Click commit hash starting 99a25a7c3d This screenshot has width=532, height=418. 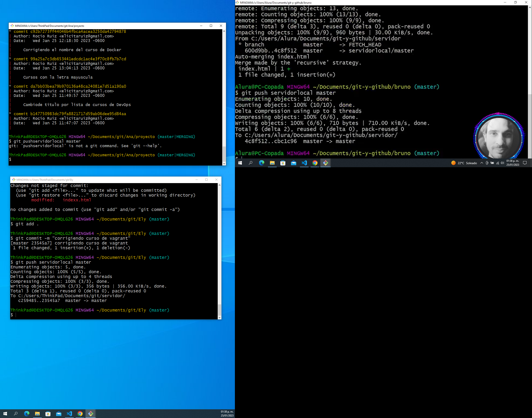click(x=78, y=59)
